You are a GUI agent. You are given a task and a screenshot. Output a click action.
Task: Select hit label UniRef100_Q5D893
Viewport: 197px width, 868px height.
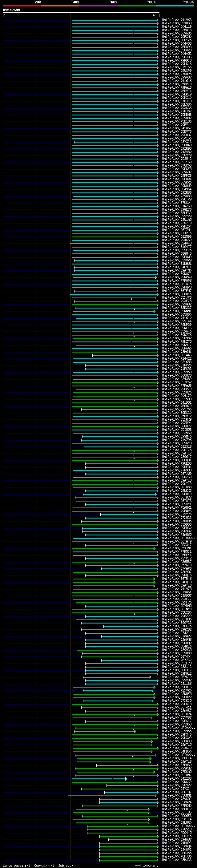(x=176, y=47)
